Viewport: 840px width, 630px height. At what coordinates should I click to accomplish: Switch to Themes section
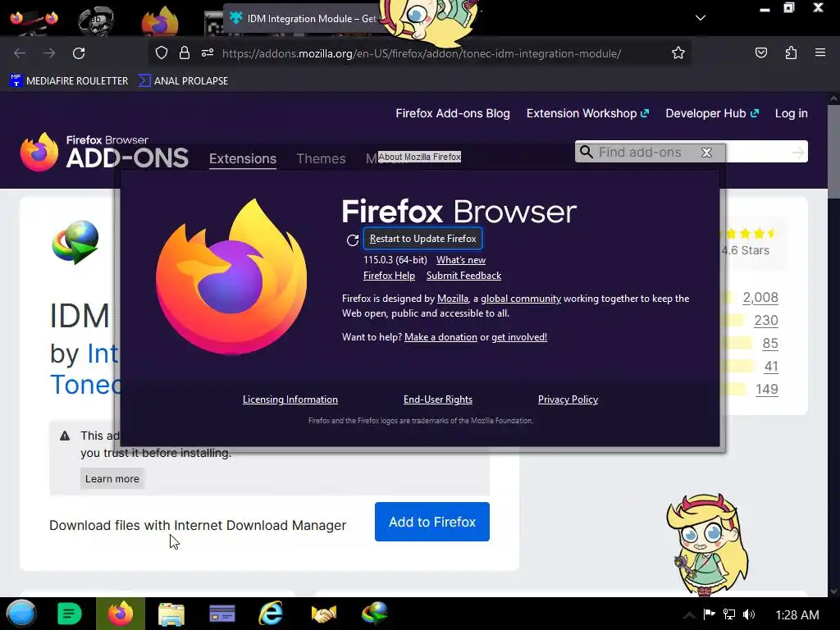(321, 158)
